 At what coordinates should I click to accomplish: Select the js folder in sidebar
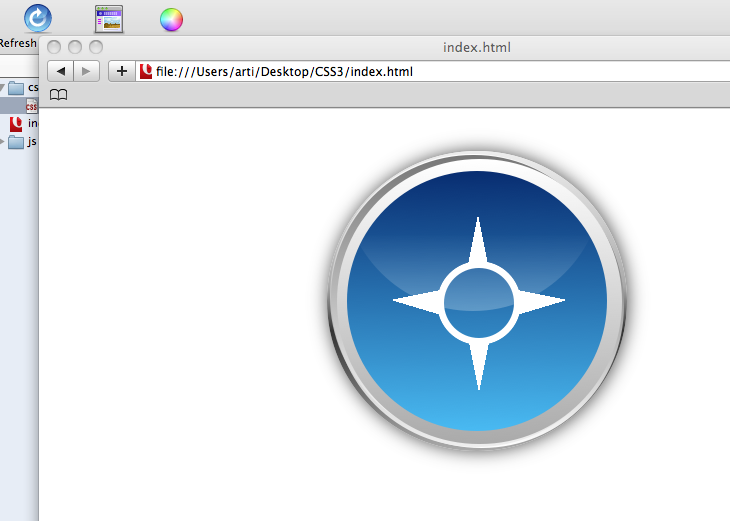(18, 142)
